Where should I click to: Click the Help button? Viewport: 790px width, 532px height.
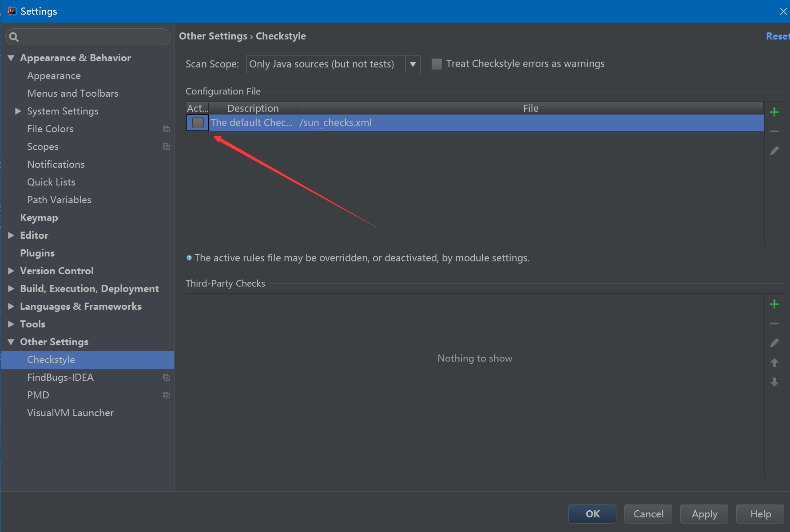pyautogui.click(x=760, y=514)
